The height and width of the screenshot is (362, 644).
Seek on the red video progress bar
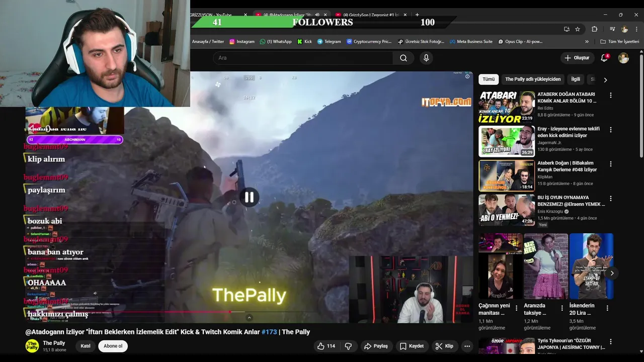coord(249,312)
